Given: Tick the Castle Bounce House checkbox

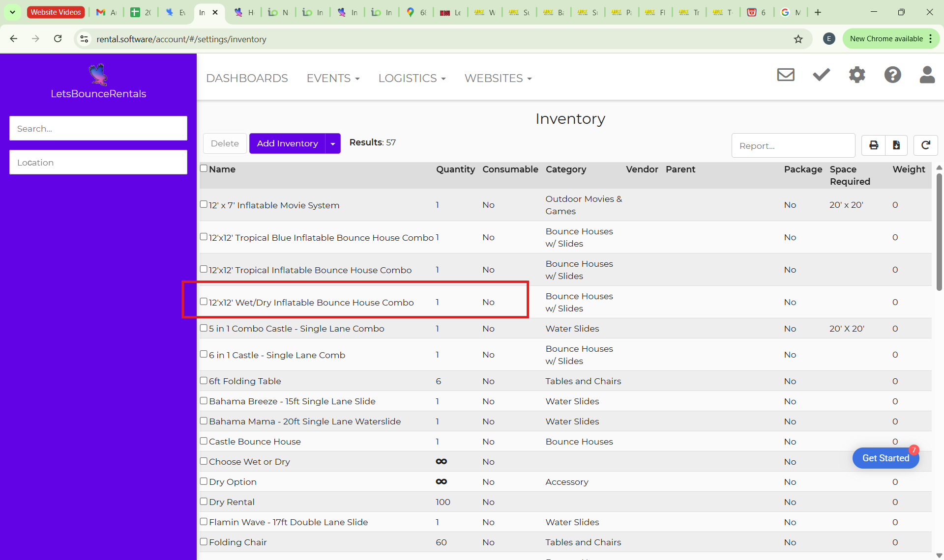Looking at the screenshot, I should [x=204, y=441].
